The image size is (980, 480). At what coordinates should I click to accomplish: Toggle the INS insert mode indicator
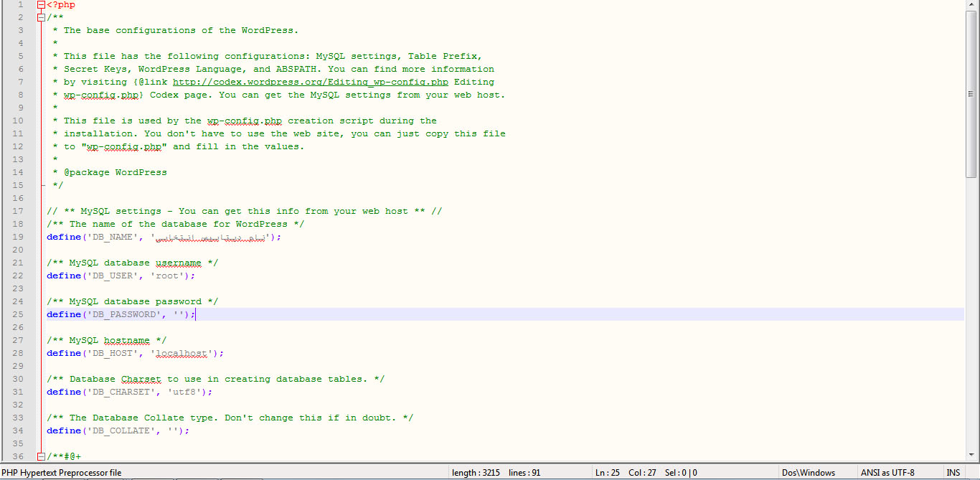coord(953,473)
